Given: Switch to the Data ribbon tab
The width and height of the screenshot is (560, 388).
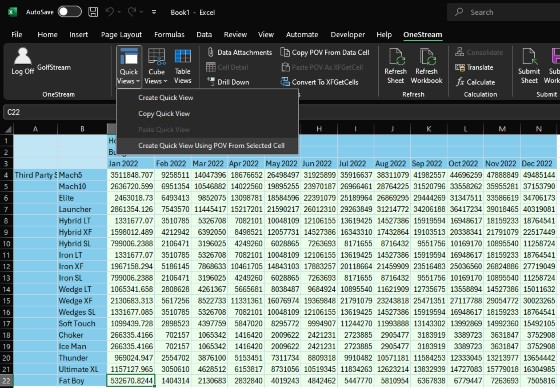Looking at the screenshot, I should coord(204,34).
